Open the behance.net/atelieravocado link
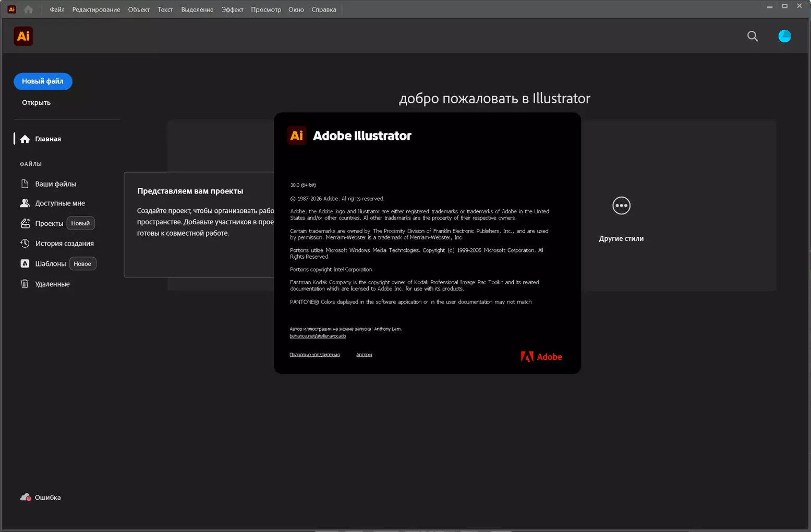The image size is (811, 532). pyautogui.click(x=318, y=336)
